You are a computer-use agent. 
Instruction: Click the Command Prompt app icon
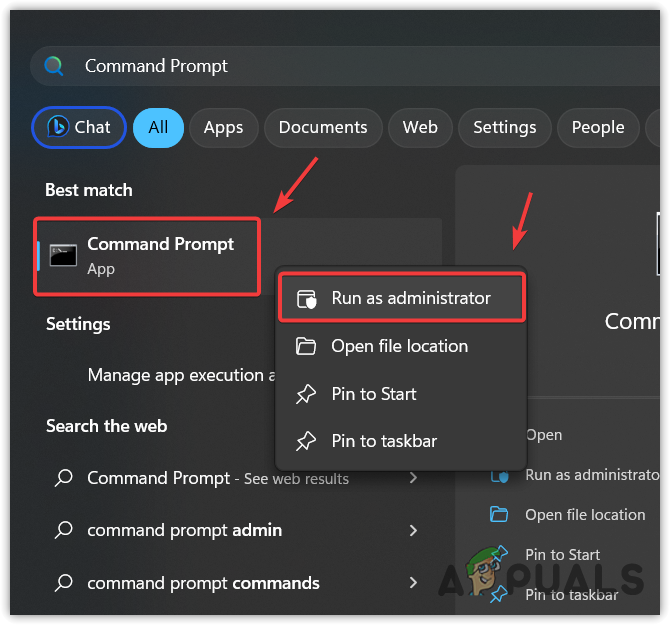(x=63, y=255)
